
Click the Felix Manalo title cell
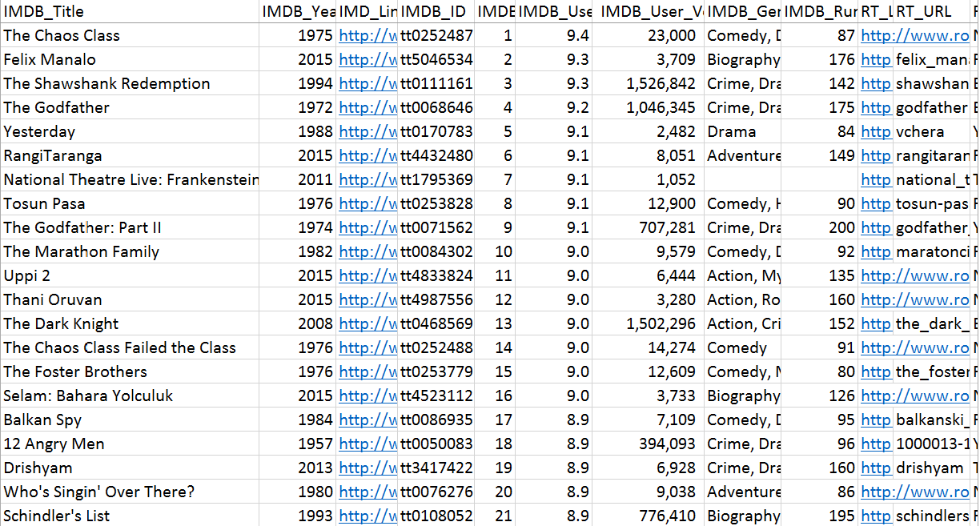[131, 59]
